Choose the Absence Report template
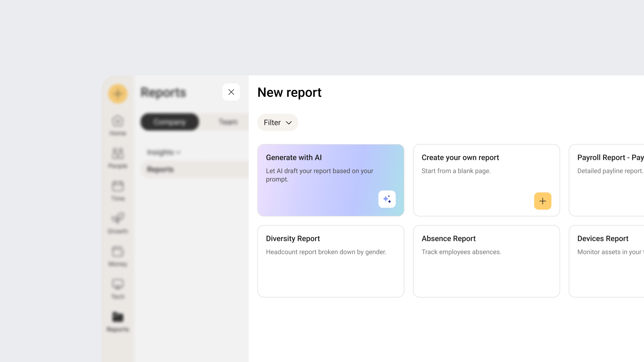644x362 pixels. coord(486,261)
